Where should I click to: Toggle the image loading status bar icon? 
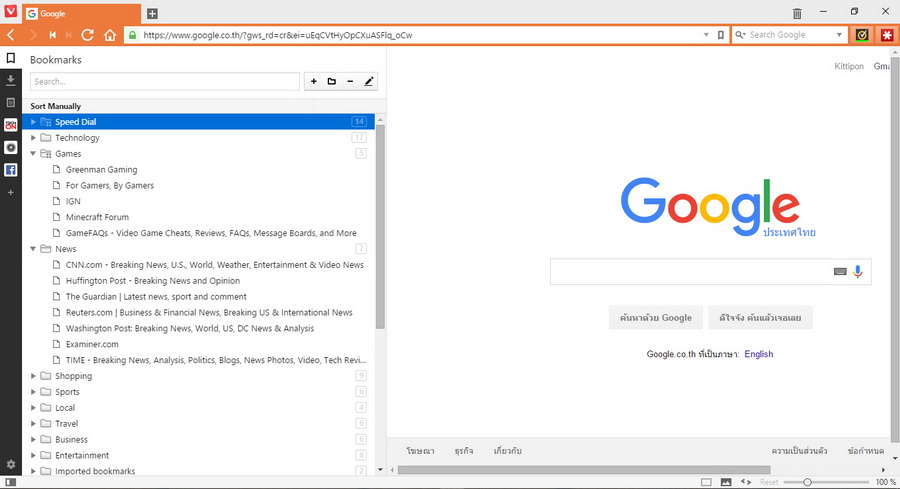726,482
